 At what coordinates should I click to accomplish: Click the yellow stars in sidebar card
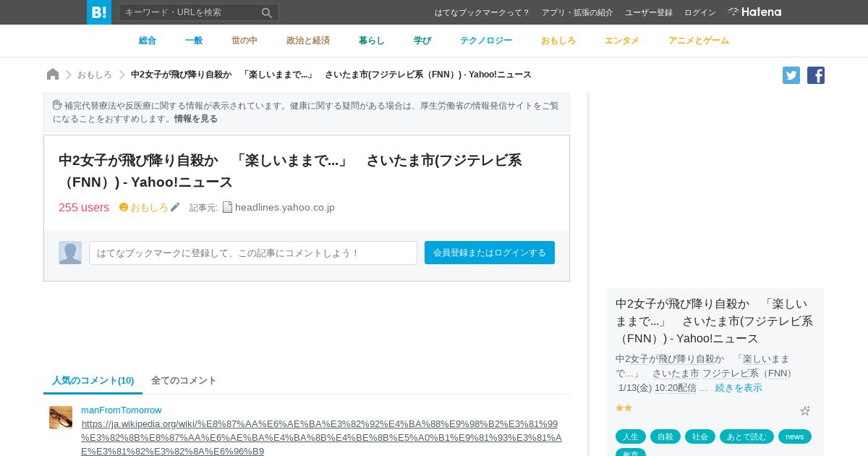click(x=624, y=408)
